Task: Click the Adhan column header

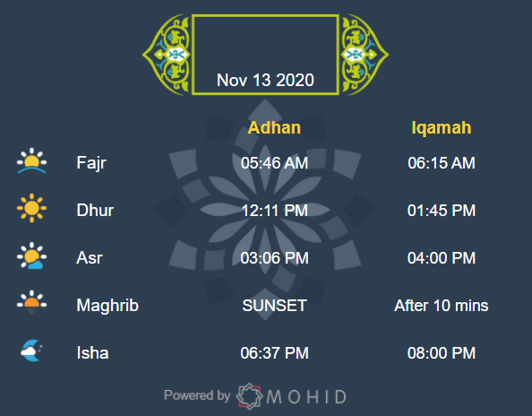Action: tap(274, 127)
